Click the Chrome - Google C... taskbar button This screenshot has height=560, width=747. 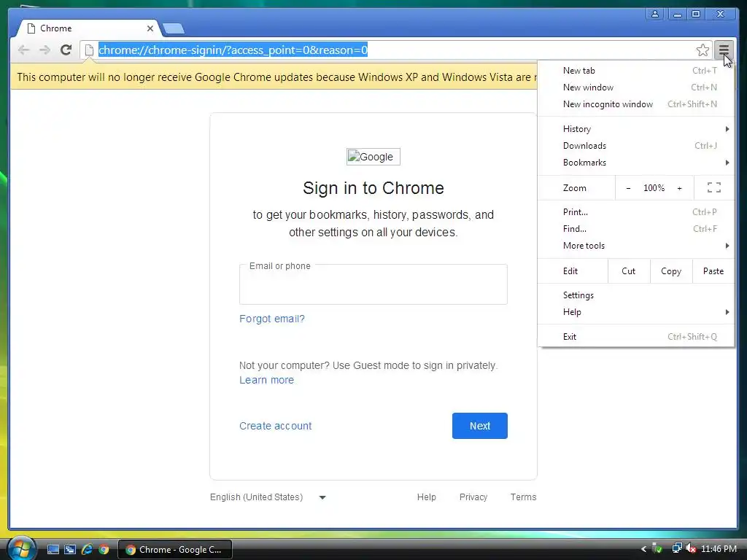click(x=175, y=550)
